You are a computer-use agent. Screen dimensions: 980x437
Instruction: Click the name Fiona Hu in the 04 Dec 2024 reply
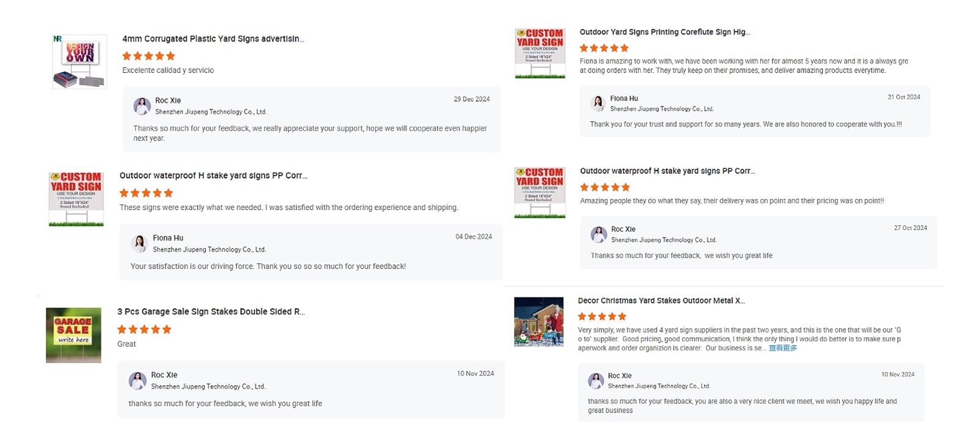[168, 238]
